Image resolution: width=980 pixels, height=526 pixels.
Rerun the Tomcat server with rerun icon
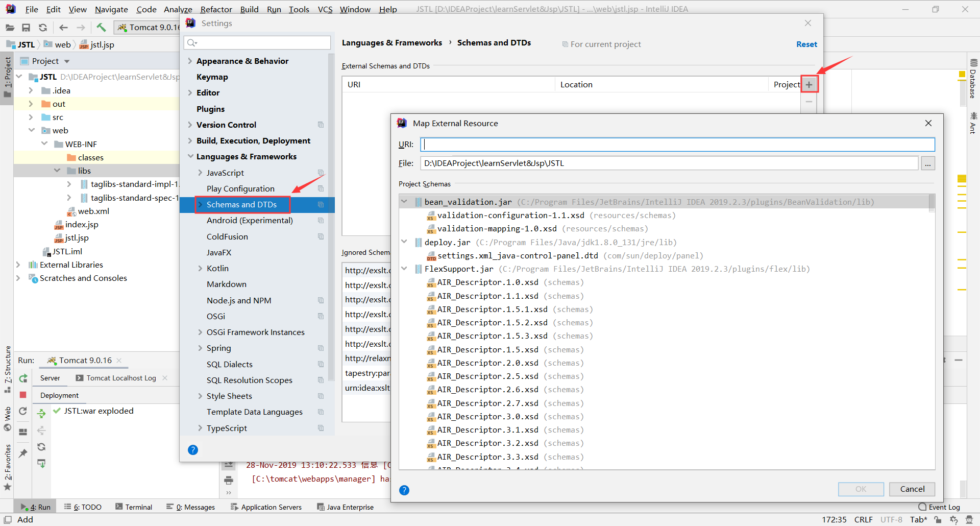coord(23,378)
